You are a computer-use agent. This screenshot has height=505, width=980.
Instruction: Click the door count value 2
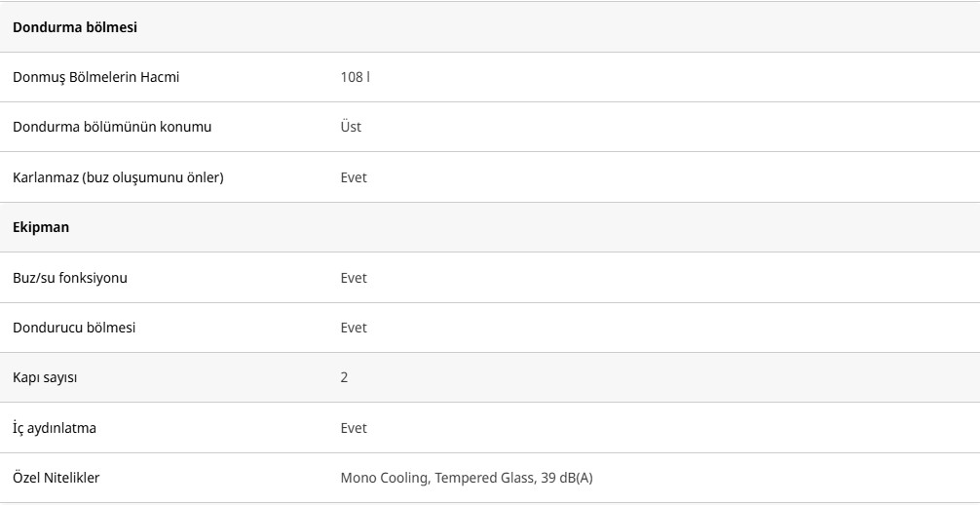click(344, 377)
